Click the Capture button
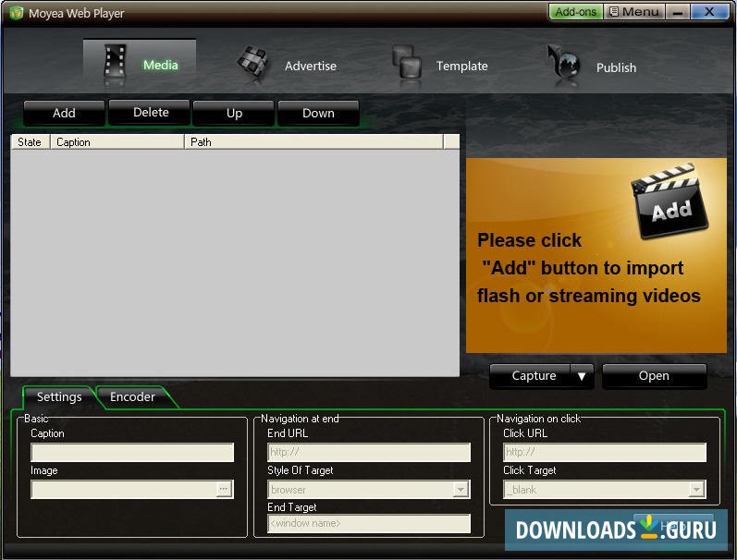 531,376
